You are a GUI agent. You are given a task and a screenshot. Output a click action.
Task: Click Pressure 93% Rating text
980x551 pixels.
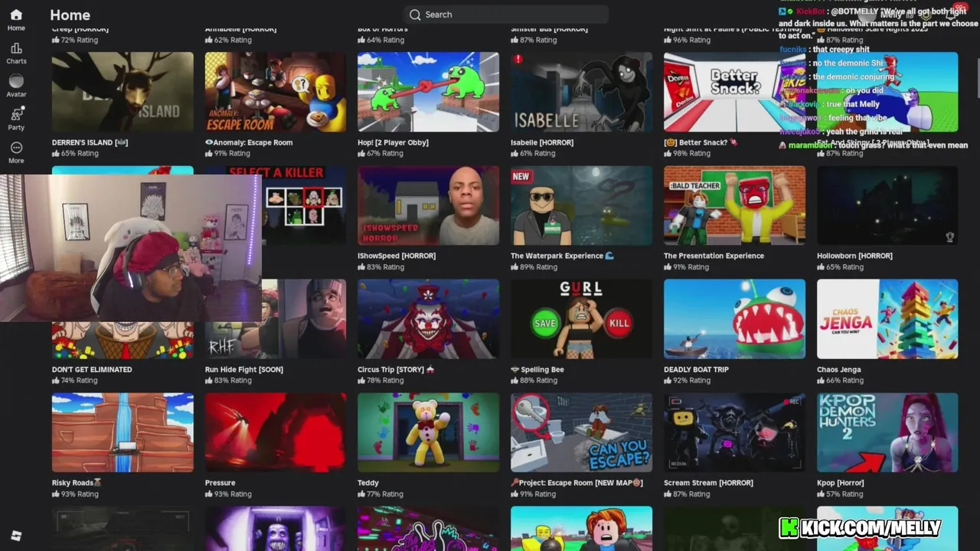[228, 494]
